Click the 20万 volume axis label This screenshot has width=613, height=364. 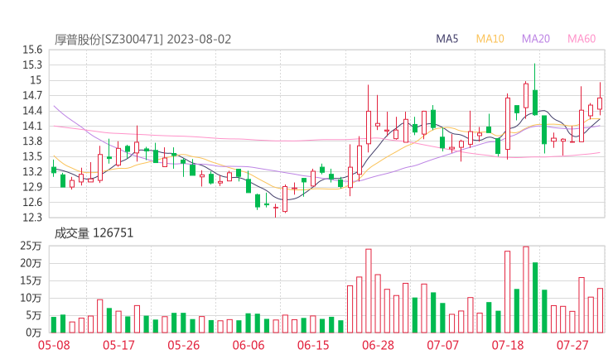click(x=31, y=263)
